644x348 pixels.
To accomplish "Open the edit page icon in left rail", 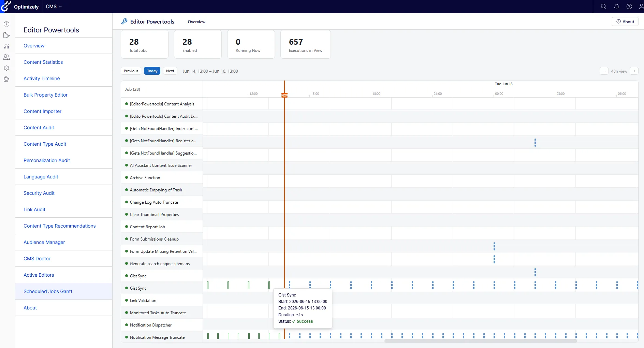I will tap(6, 35).
